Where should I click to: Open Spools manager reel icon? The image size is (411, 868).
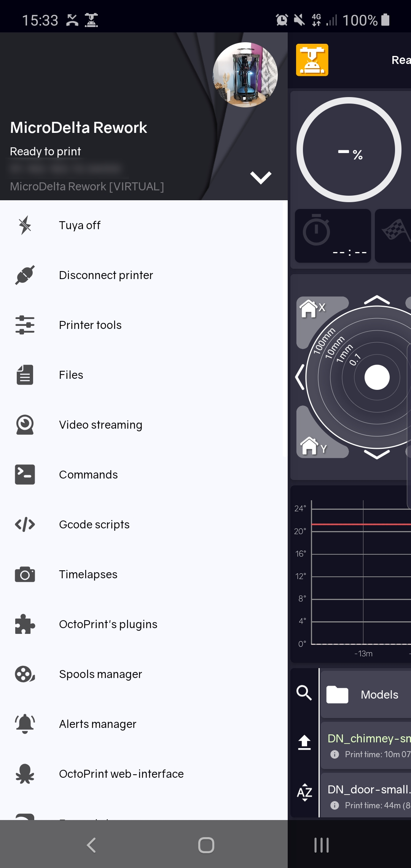[x=25, y=674]
